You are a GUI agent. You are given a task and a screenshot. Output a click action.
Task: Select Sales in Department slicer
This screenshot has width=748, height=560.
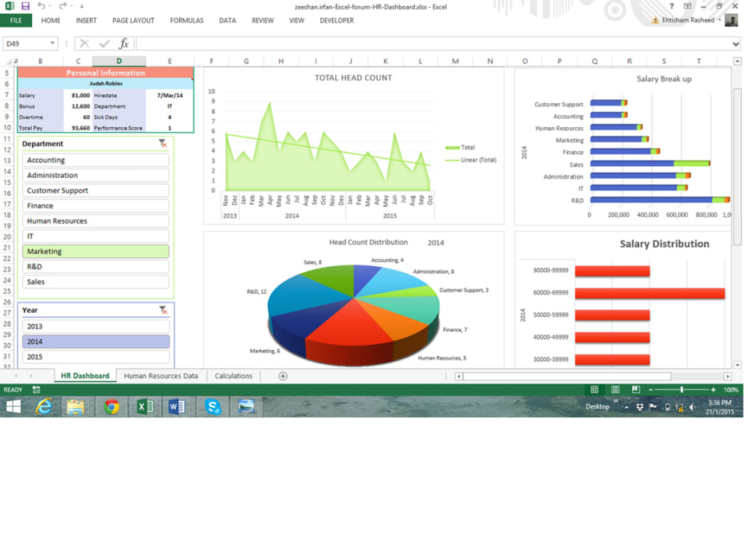(96, 282)
